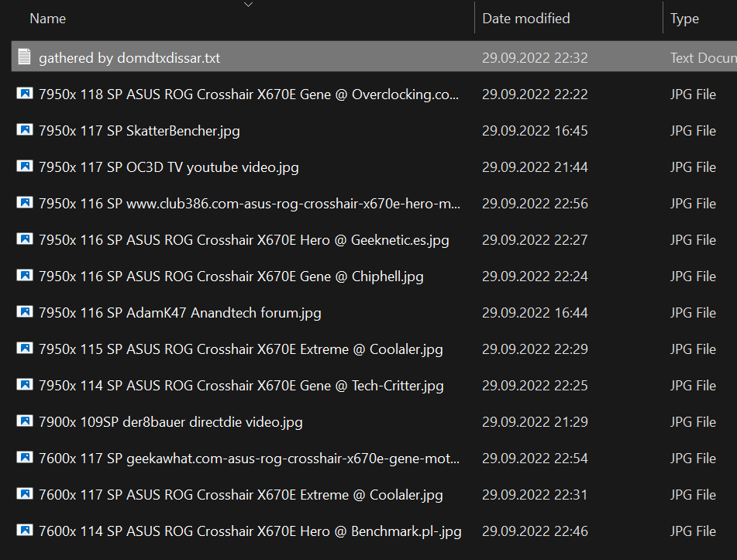Click the JPG icon of 7950x 118 SP Overclocking file
Screen dimensions: 737x560
[25, 94]
